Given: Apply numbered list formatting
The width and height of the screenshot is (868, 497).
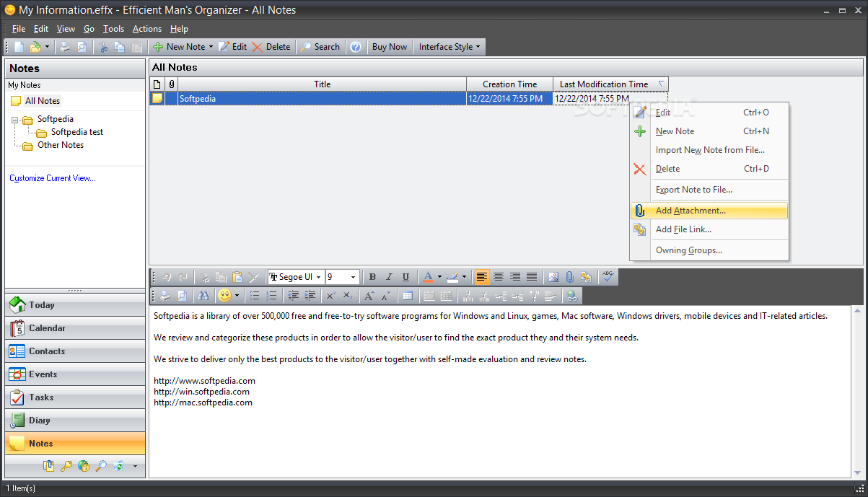Looking at the screenshot, I should 271,296.
